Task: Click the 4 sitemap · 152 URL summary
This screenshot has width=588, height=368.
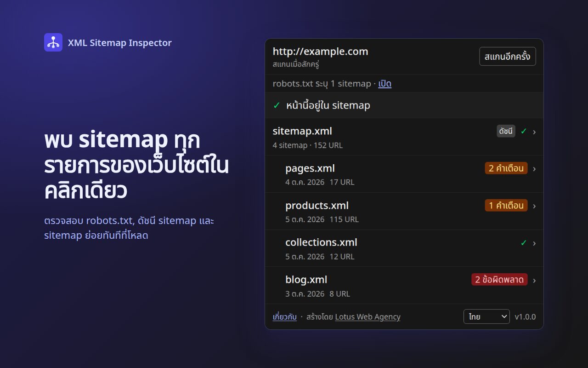Action: 308,145
